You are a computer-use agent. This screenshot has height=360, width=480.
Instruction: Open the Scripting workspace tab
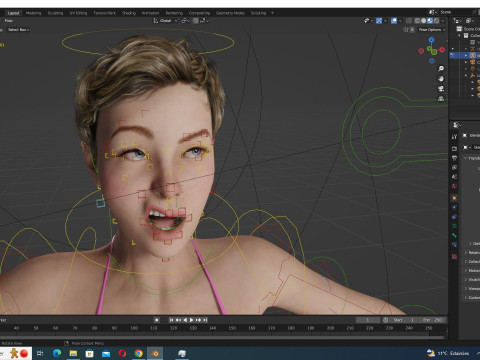tap(258, 13)
